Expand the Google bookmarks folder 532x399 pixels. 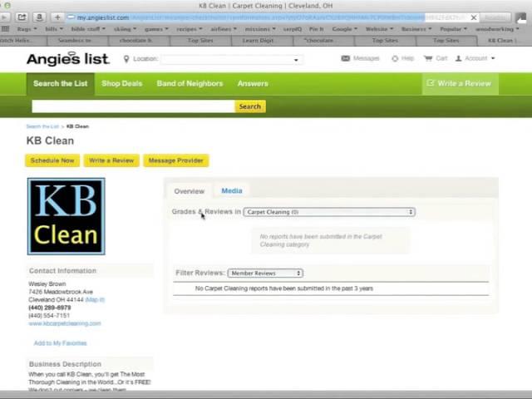[345, 29]
